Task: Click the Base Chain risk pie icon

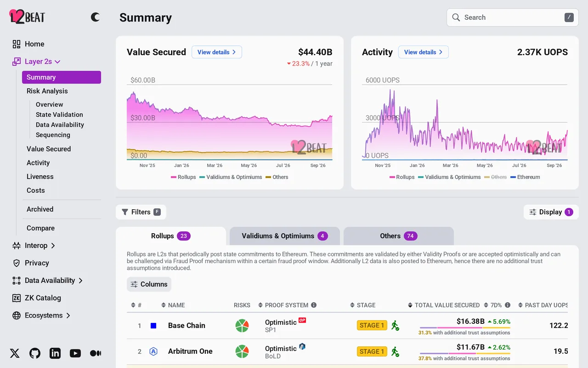Action: coord(242,326)
